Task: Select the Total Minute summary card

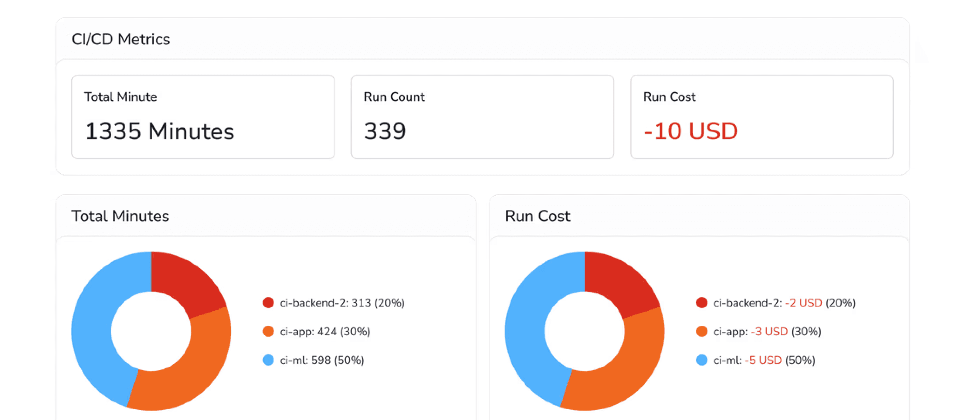Action: pyautogui.click(x=203, y=117)
